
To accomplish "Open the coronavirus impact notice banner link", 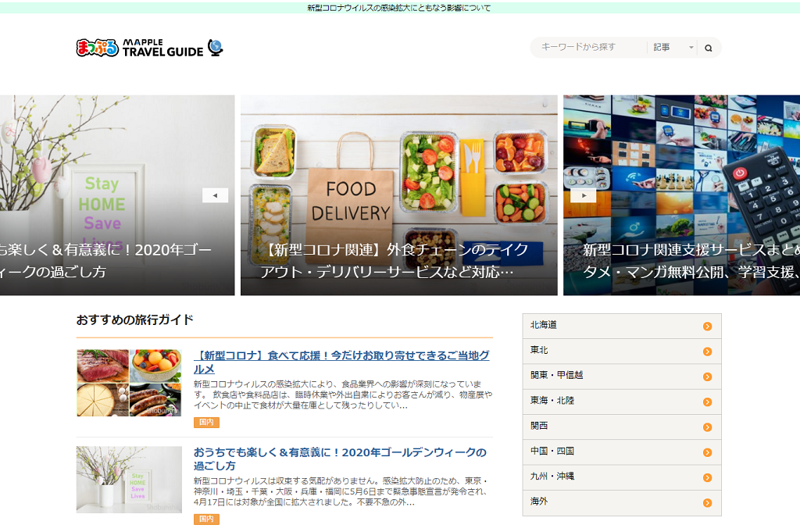I will click(x=399, y=8).
